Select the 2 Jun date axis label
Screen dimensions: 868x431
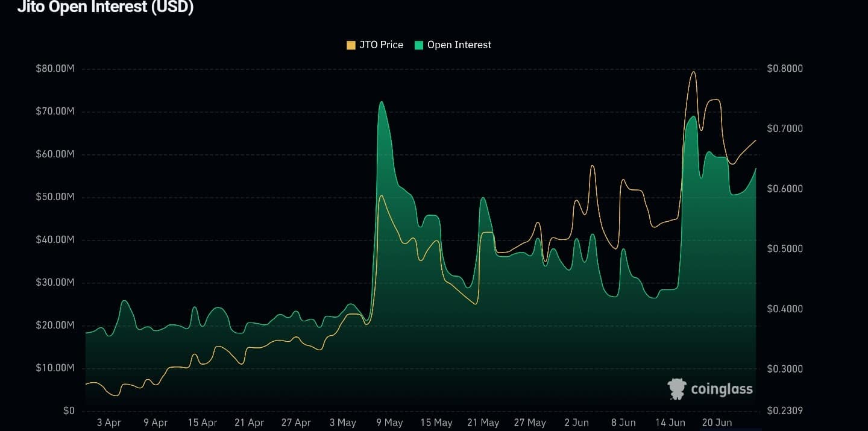coord(577,423)
